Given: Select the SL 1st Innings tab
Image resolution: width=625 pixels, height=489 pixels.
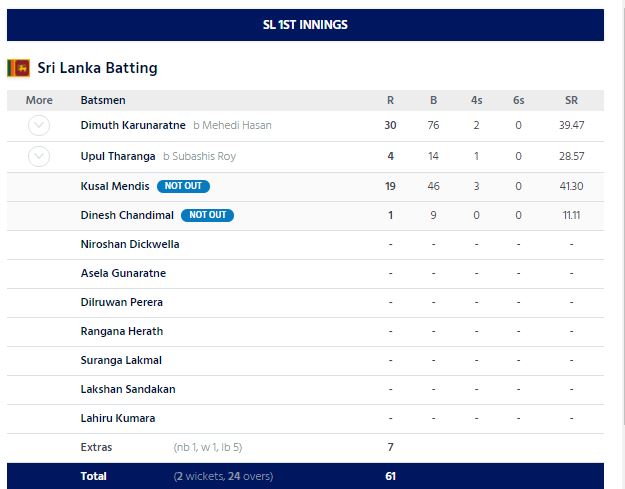Looking at the screenshot, I should [x=305, y=24].
